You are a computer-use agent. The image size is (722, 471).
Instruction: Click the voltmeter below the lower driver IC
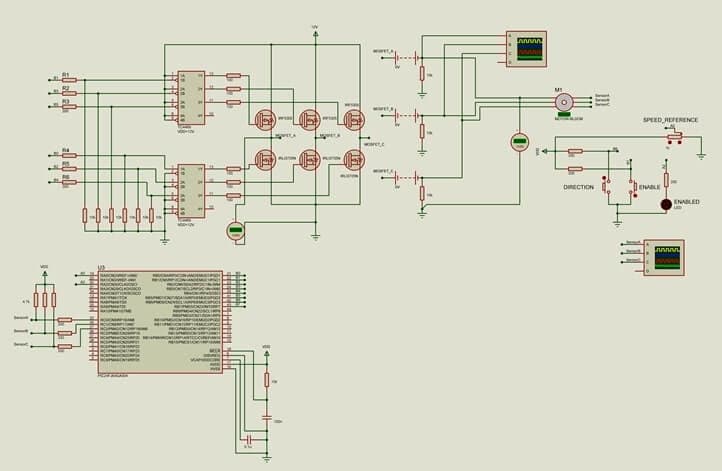[x=236, y=232]
